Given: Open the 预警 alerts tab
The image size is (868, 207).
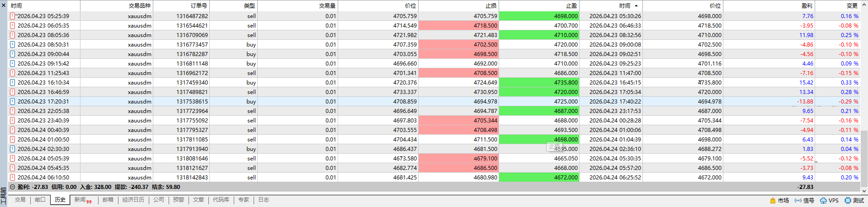Looking at the screenshot, I should [x=179, y=200].
